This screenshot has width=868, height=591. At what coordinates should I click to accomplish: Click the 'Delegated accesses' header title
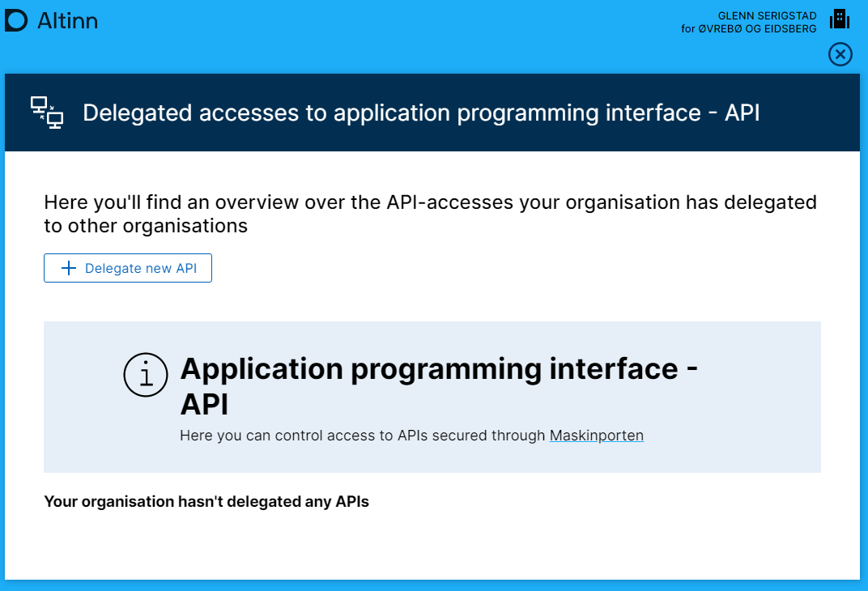tap(421, 113)
